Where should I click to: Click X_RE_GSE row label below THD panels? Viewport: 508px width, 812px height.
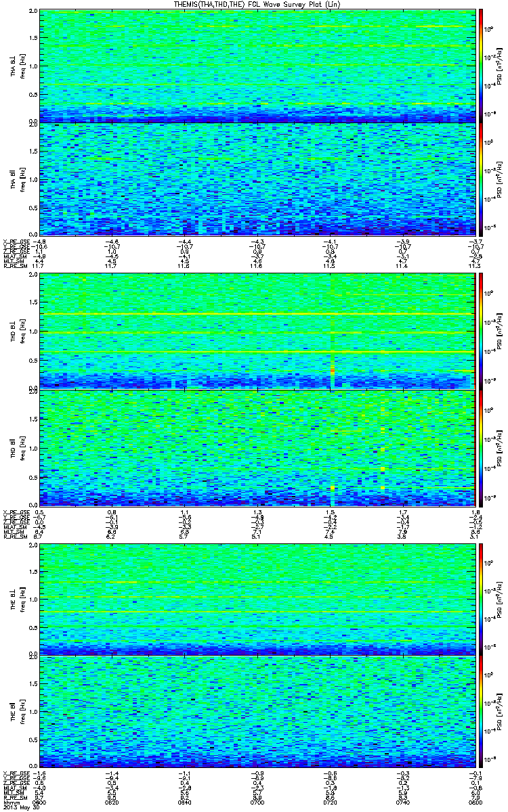click(16, 512)
